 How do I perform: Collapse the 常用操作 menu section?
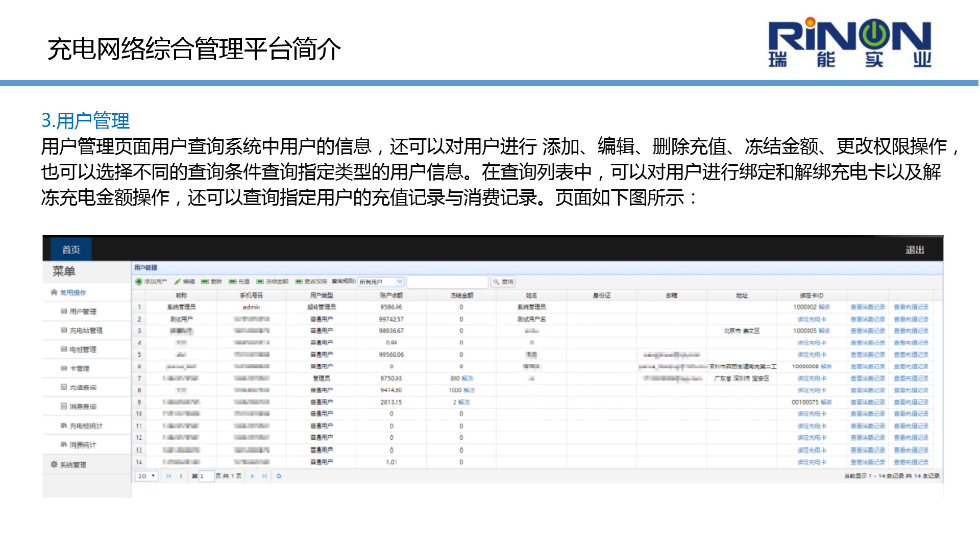point(72,293)
